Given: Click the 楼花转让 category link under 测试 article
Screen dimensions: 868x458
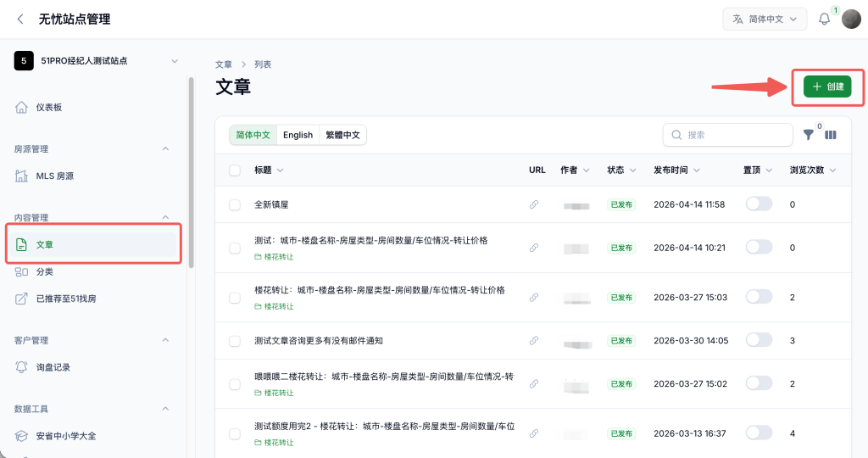Looking at the screenshot, I should tap(275, 257).
